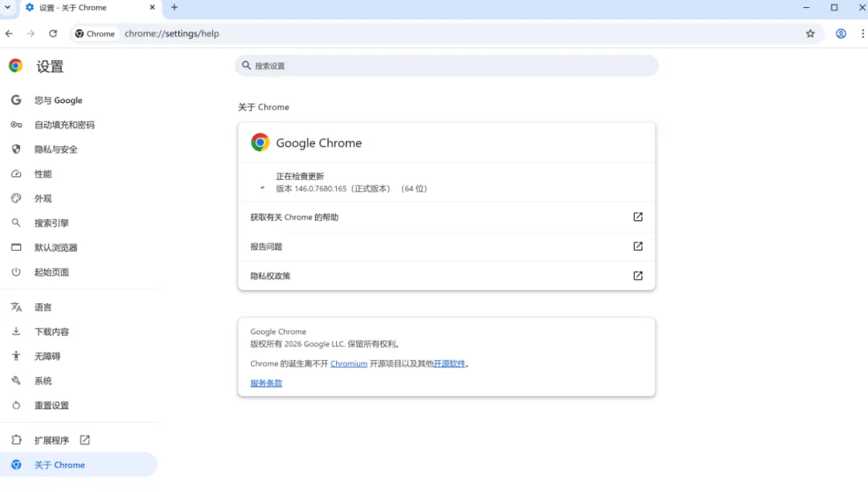Click the back navigation arrow
This screenshot has height=492, width=868.
[10, 34]
